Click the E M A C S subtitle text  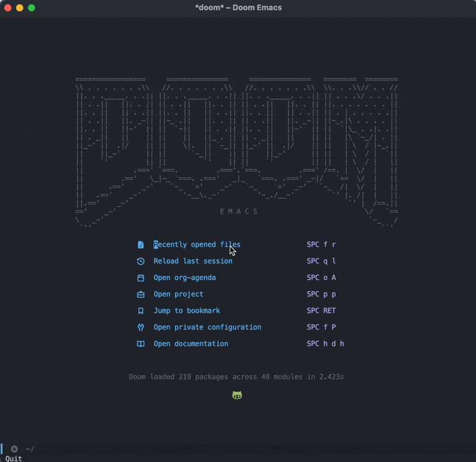click(x=239, y=212)
